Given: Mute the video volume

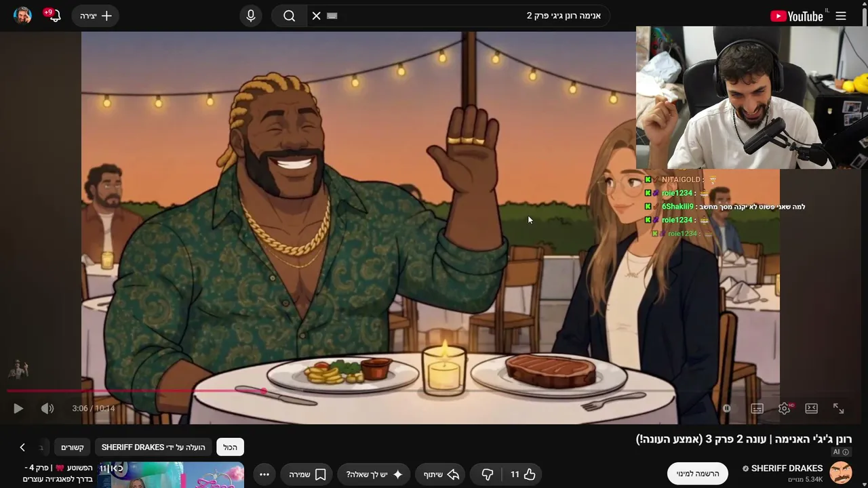Looking at the screenshot, I should click(47, 408).
